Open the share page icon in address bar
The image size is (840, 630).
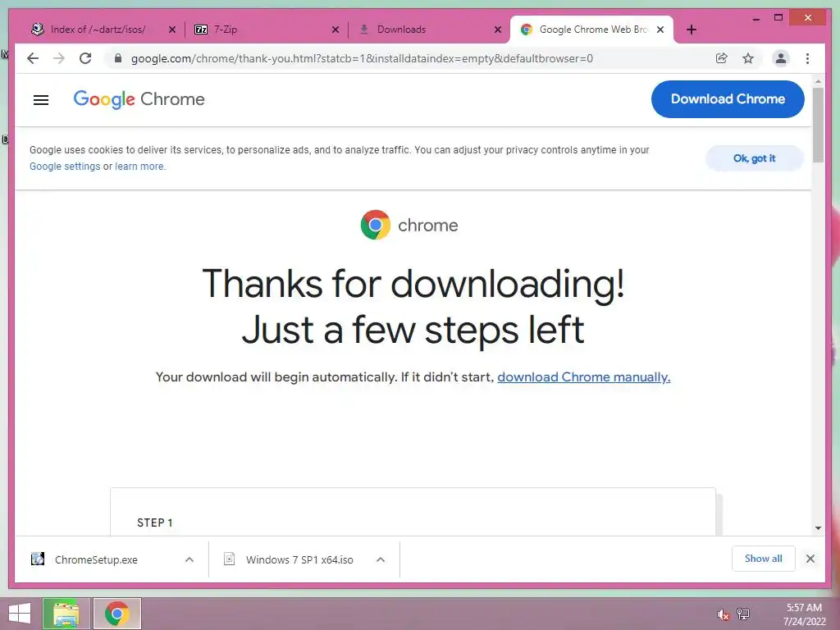[722, 58]
